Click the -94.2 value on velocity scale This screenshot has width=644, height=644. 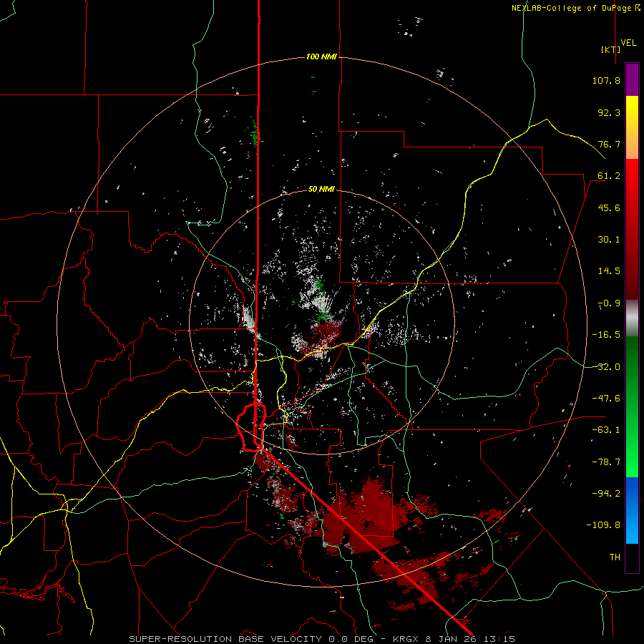pos(606,493)
